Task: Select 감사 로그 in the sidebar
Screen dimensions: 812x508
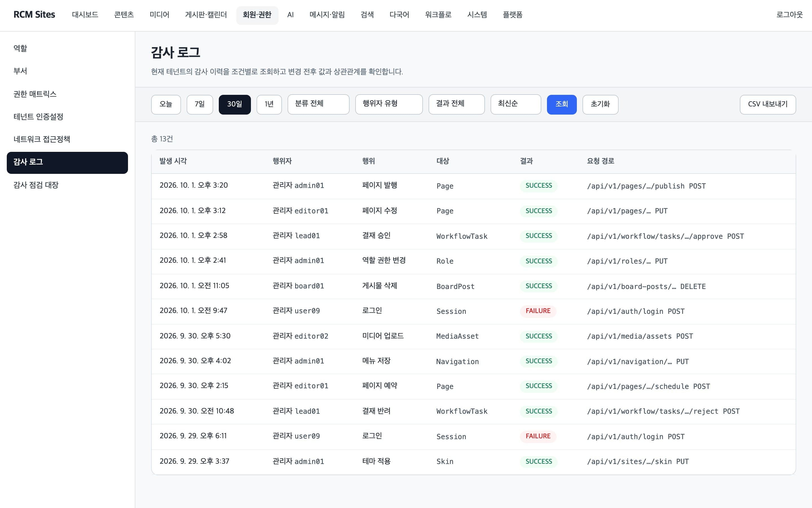Action: [x=67, y=163]
